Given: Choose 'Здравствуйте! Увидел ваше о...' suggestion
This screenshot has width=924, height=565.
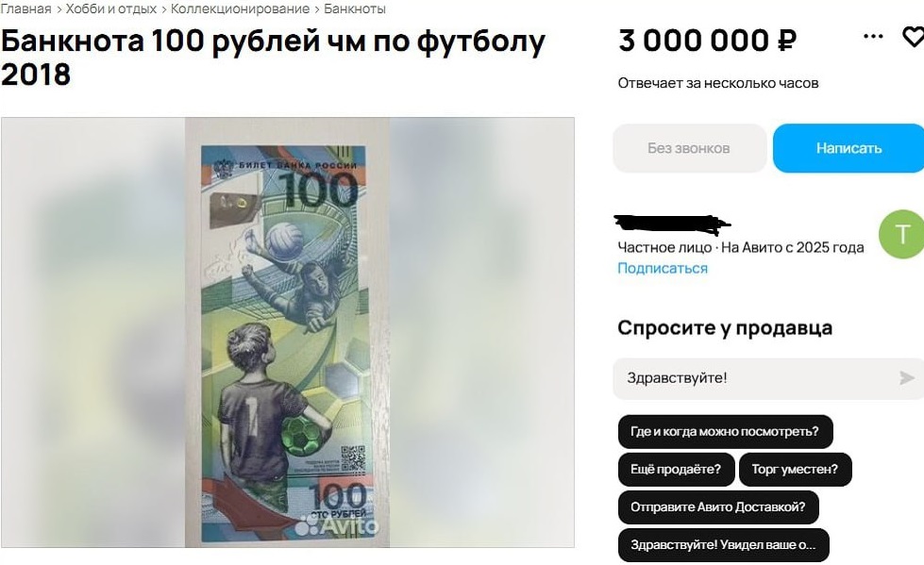Looking at the screenshot, I should click(x=724, y=544).
